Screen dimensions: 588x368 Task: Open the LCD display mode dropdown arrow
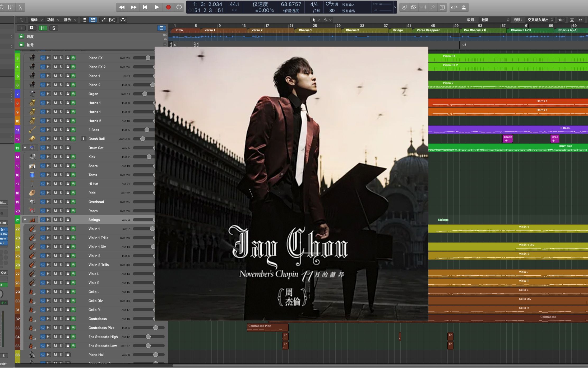pos(395,7)
